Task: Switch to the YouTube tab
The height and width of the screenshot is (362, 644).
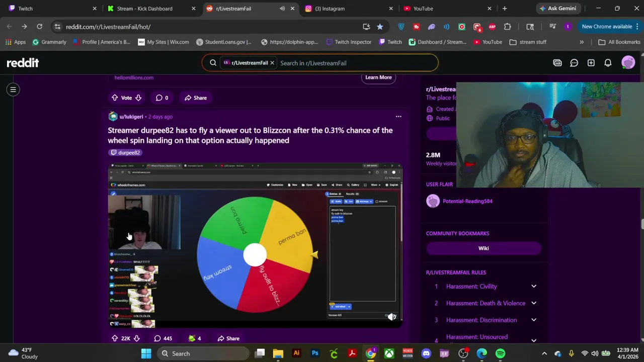Action: click(x=446, y=9)
